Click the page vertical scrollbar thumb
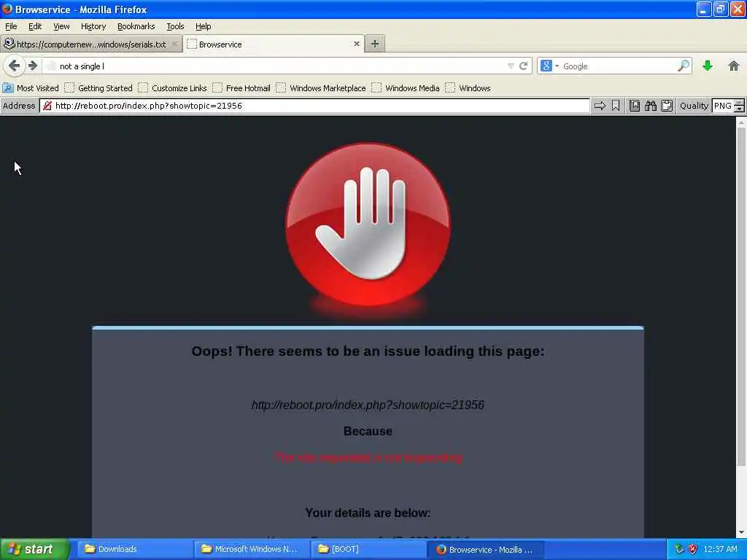747x560 pixels. click(741, 295)
